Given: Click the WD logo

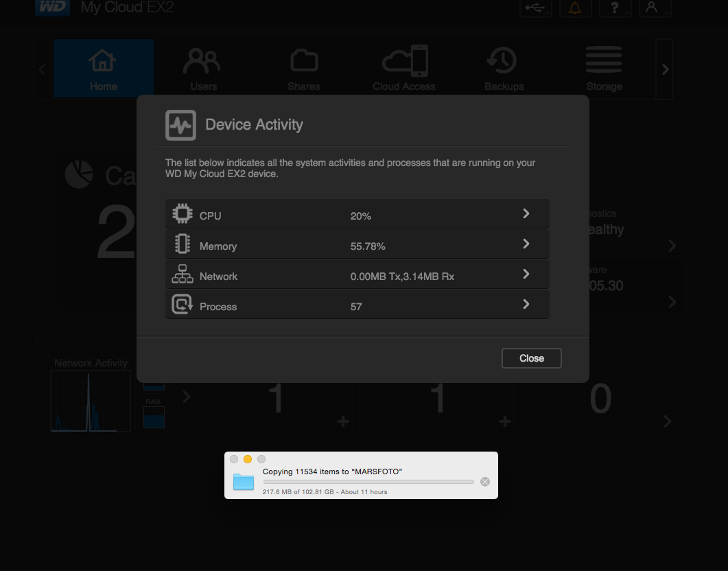Looking at the screenshot, I should click(x=52, y=8).
